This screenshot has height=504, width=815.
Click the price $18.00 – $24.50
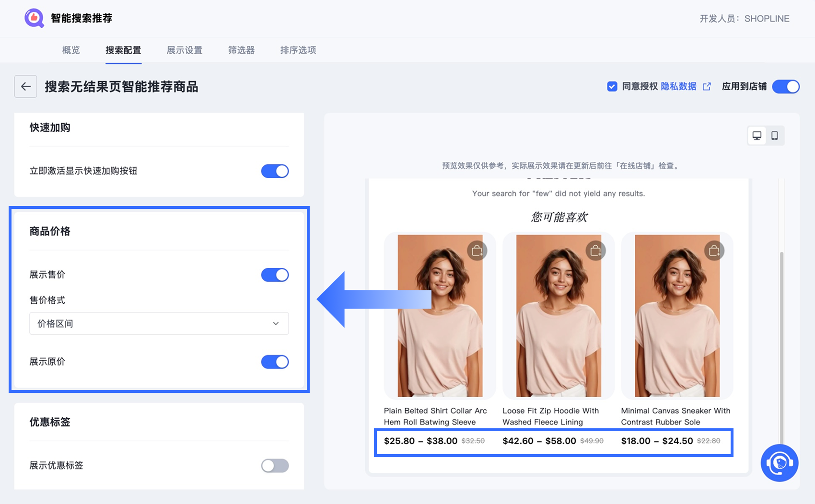(x=657, y=441)
